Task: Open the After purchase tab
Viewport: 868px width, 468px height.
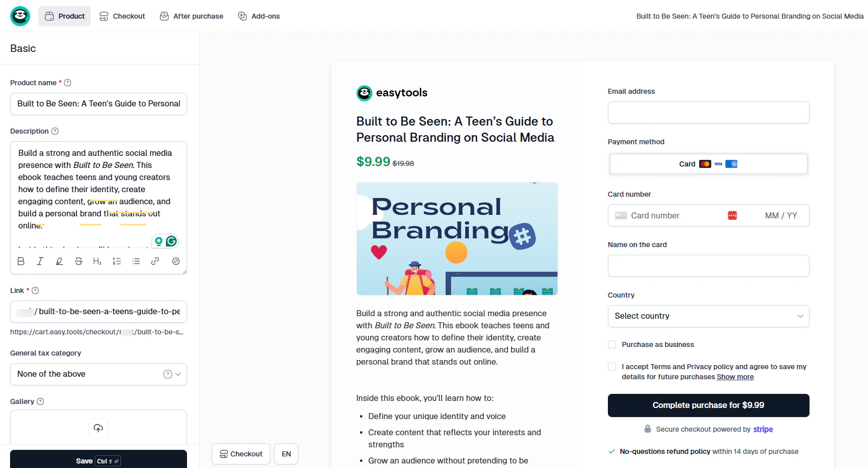Action: click(x=192, y=16)
